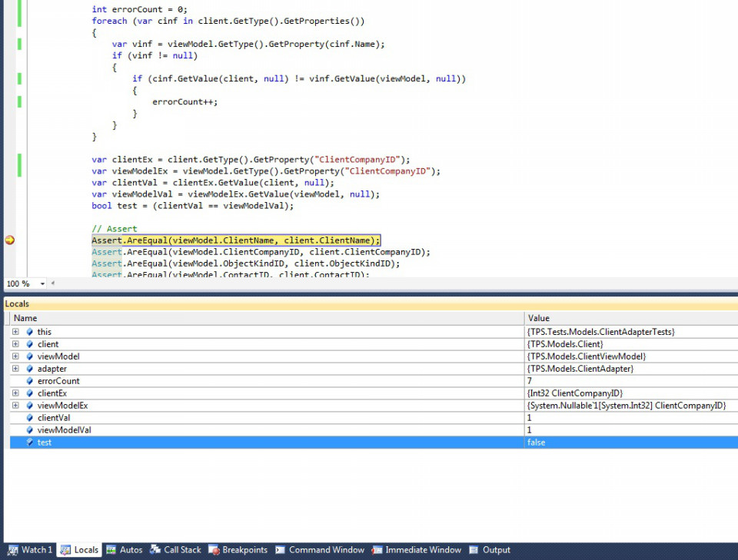Expand the viewModelEx variable node

15,406
